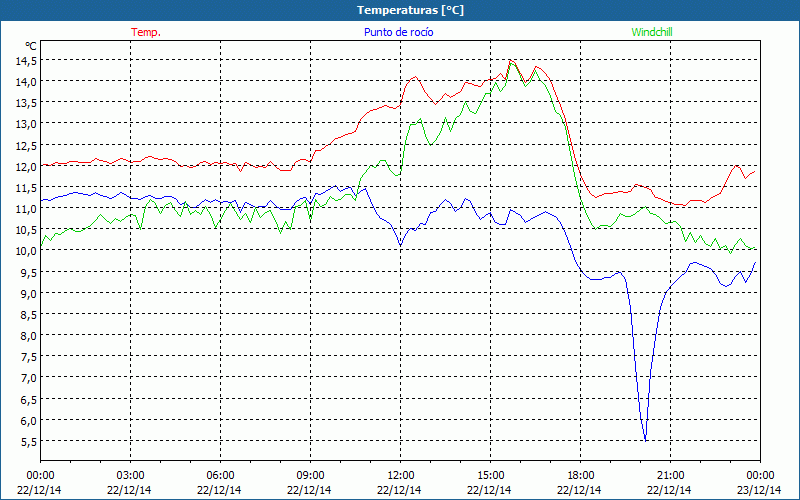Click the 9,5 y-axis value
The image size is (800, 500).
[x=29, y=272]
